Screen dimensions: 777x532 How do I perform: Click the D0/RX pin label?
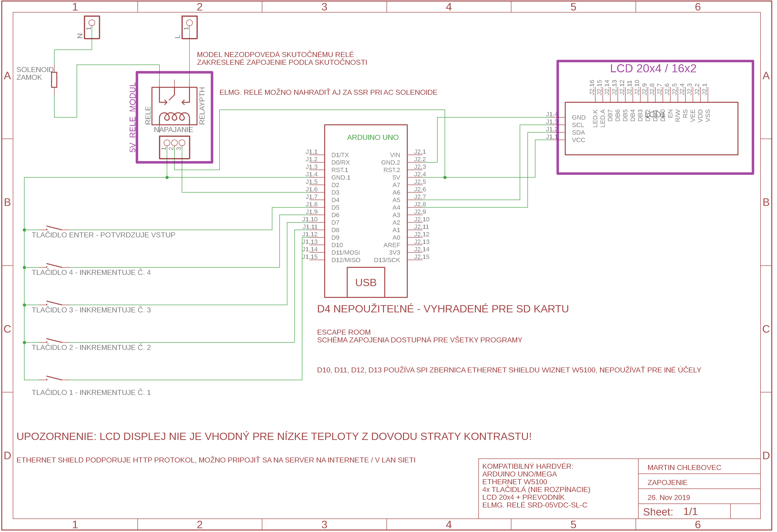click(340, 162)
